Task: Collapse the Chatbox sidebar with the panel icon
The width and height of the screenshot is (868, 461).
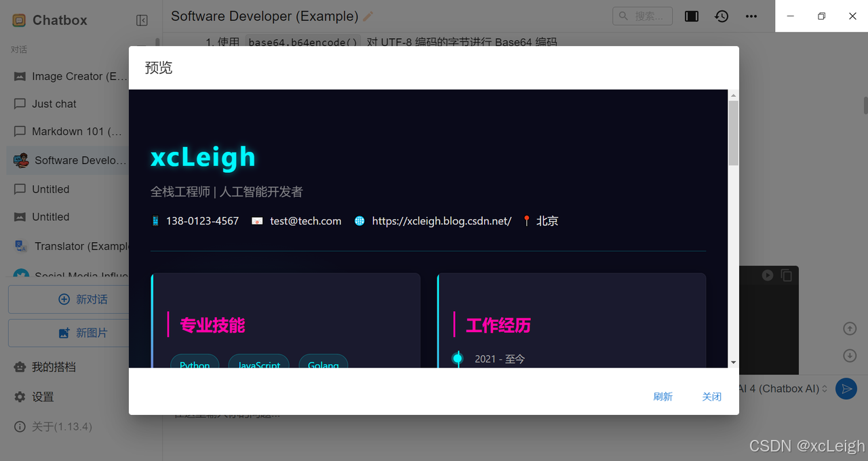Action: point(142,20)
